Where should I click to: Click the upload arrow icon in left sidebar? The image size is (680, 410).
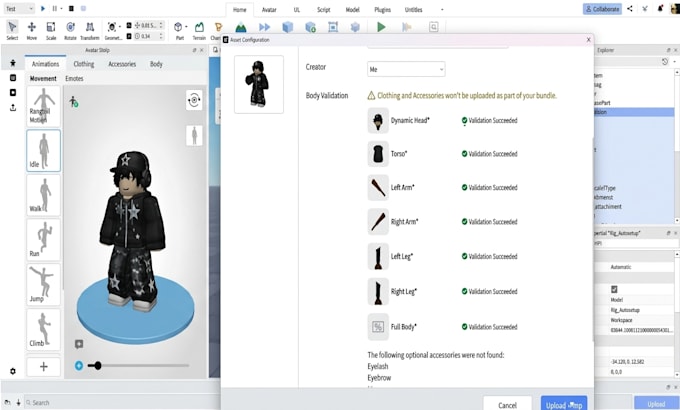pos(13,107)
